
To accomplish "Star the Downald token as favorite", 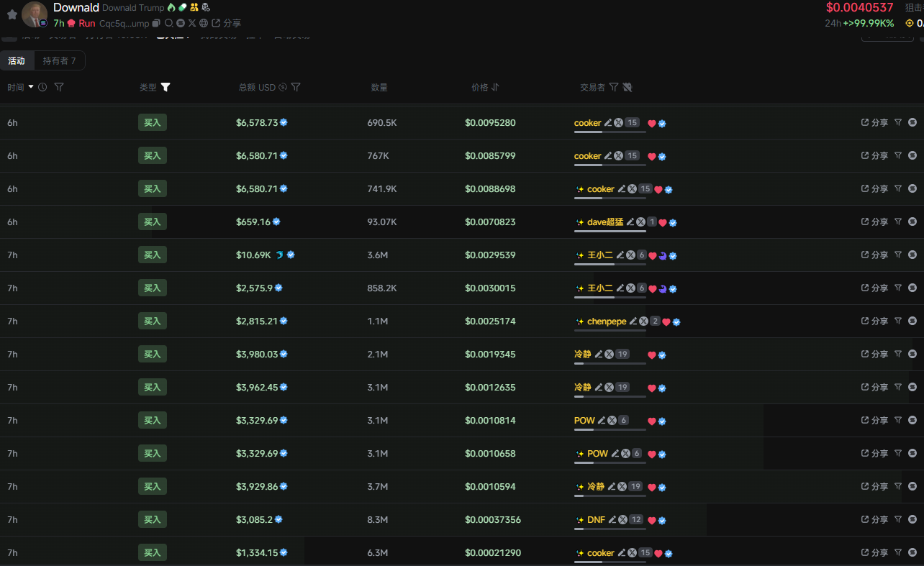I will click(12, 14).
